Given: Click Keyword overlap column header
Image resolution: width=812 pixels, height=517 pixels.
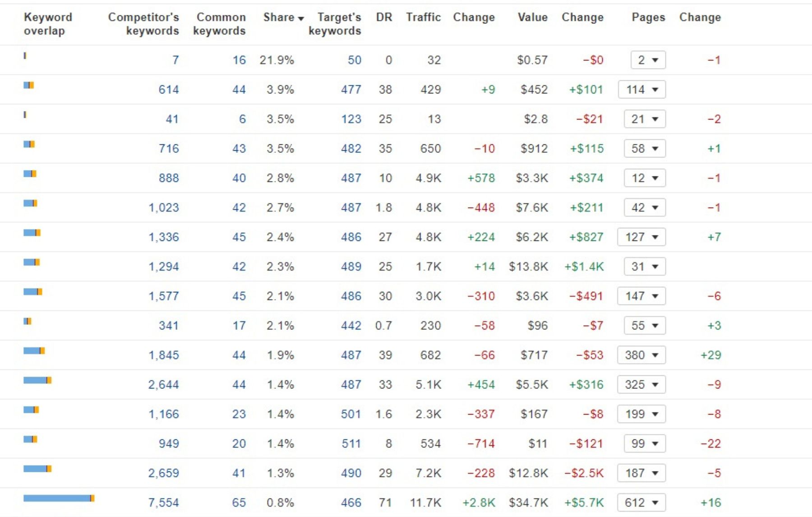Looking at the screenshot, I should click(x=48, y=24).
